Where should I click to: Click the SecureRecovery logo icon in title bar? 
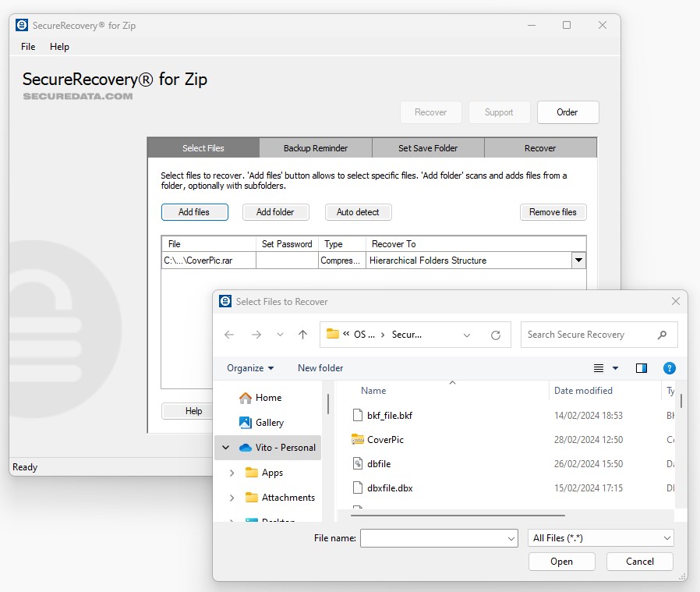point(21,24)
